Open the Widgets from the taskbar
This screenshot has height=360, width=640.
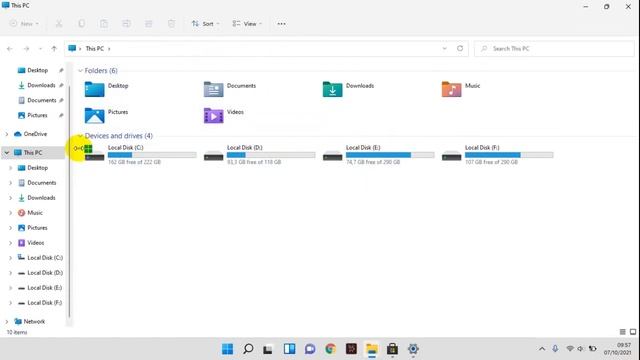[x=289, y=349]
